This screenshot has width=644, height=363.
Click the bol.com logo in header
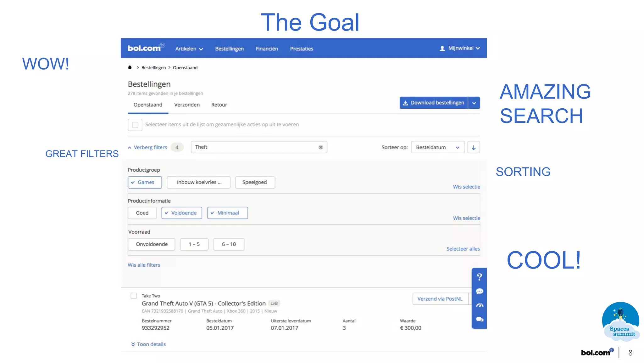pyautogui.click(x=146, y=48)
